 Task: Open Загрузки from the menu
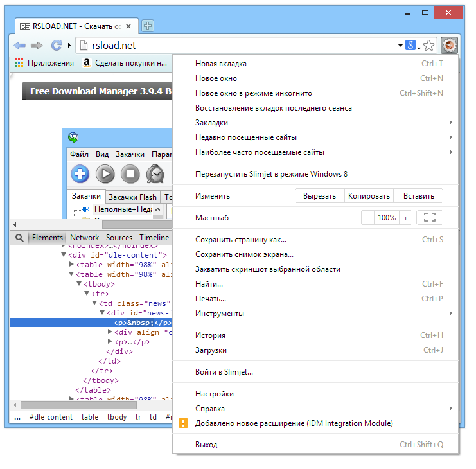click(x=315, y=350)
